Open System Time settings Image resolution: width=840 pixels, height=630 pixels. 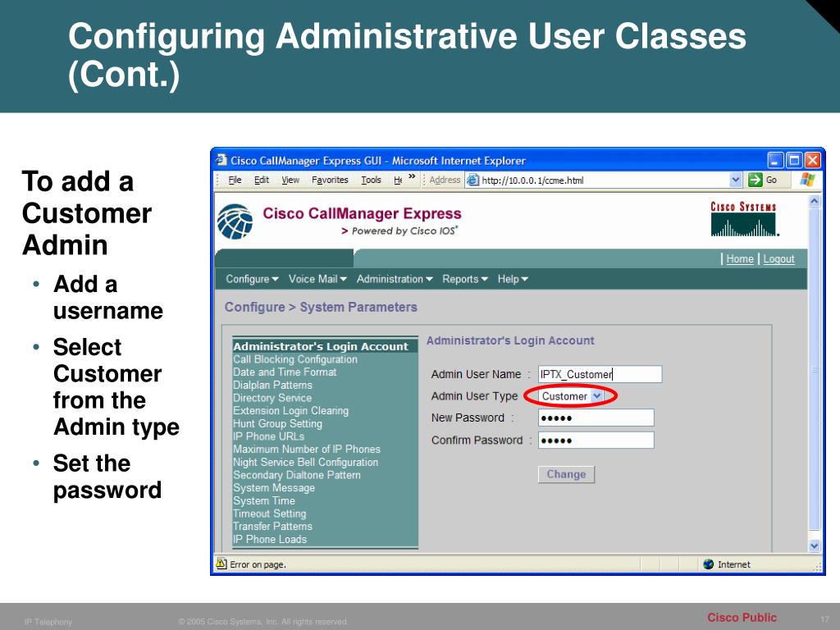tap(264, 501)
